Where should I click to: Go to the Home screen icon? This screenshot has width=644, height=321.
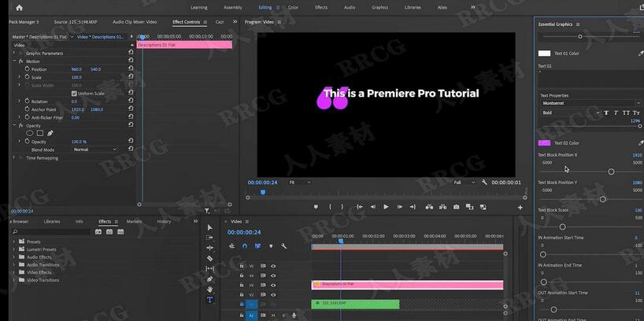20,7
